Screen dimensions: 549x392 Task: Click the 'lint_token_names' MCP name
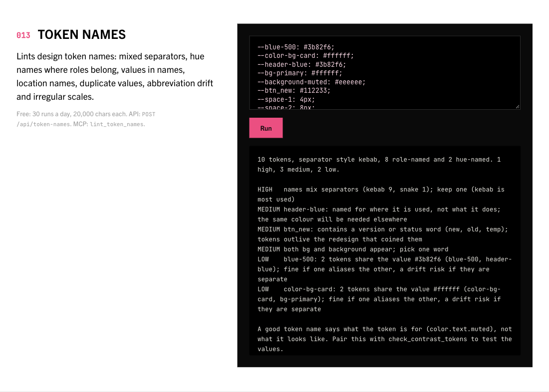click(x=117, y=124)
